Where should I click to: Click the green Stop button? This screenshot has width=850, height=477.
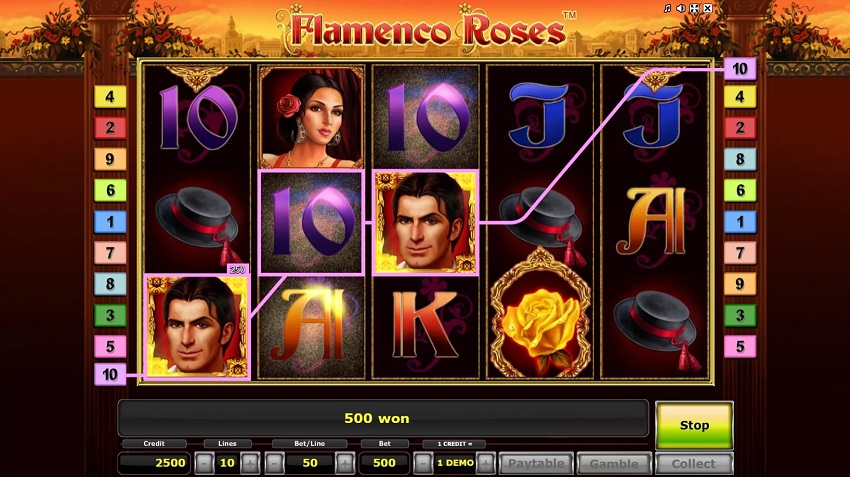694,426
